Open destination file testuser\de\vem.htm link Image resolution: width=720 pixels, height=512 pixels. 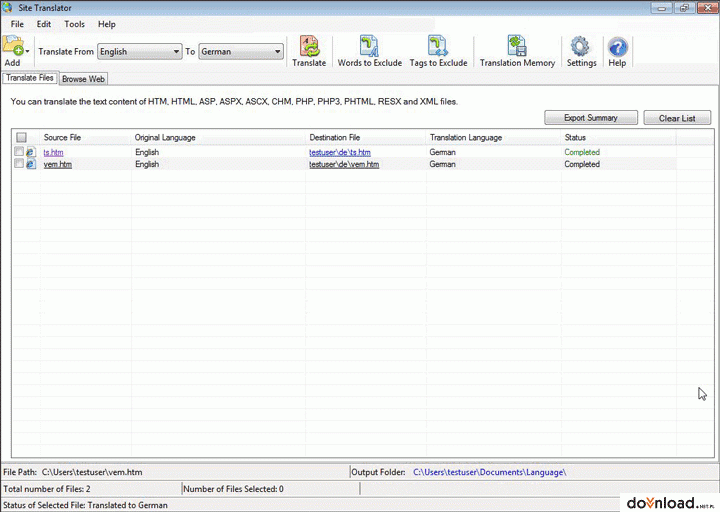click(344, 164)
